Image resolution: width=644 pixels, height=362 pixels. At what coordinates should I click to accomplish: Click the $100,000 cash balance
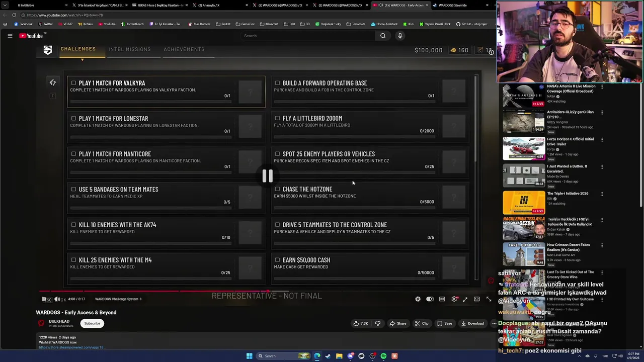428,50
